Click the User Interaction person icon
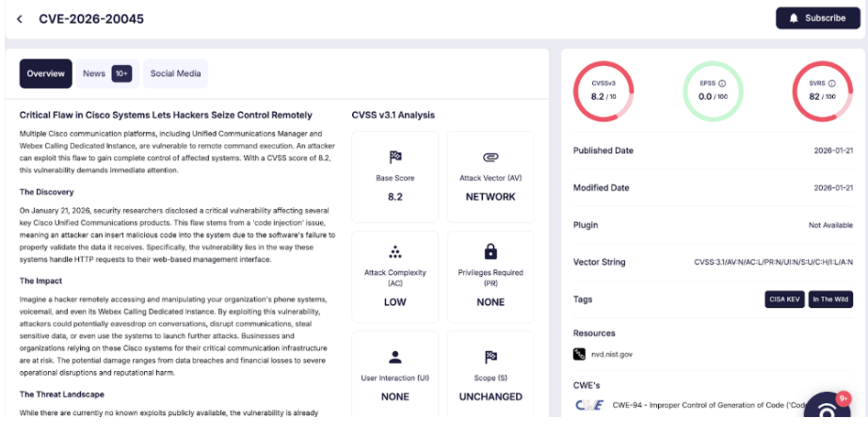 tap(395, 357)
